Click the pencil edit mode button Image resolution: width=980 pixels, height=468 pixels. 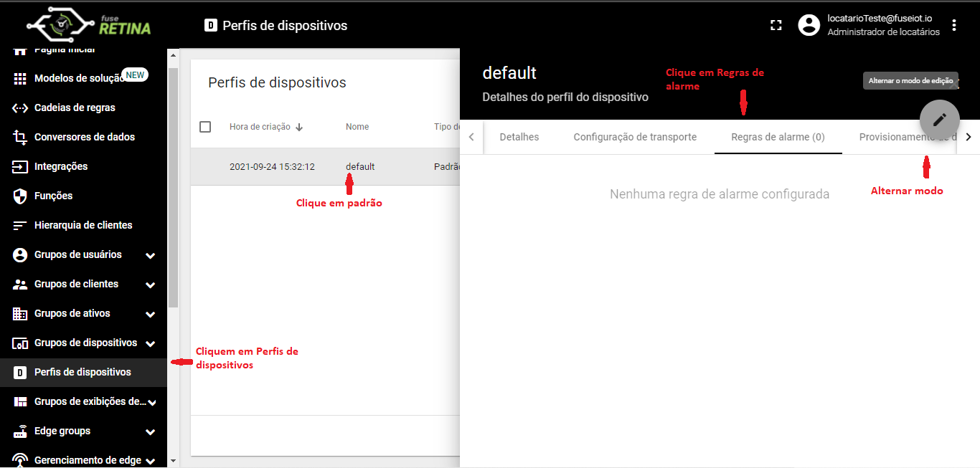940,120
